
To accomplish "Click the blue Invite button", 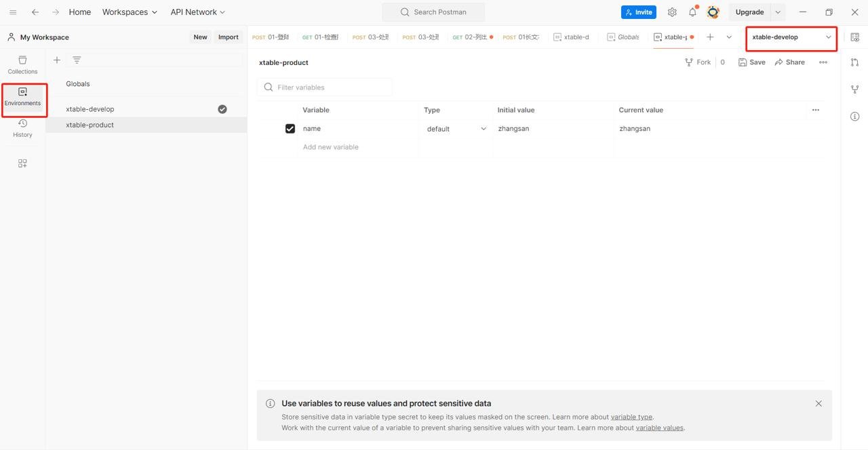I will pyautogui.click(x=639, y=12).
